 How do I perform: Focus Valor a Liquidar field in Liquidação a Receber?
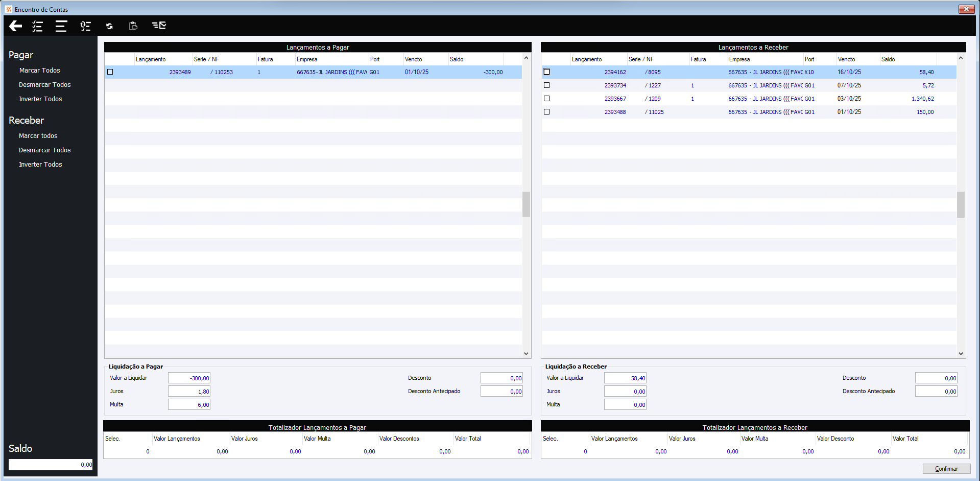(x=625, y=378)
